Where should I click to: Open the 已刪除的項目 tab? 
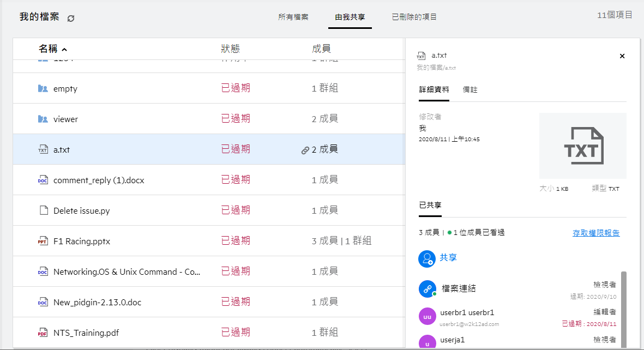(x=414, y=17)
